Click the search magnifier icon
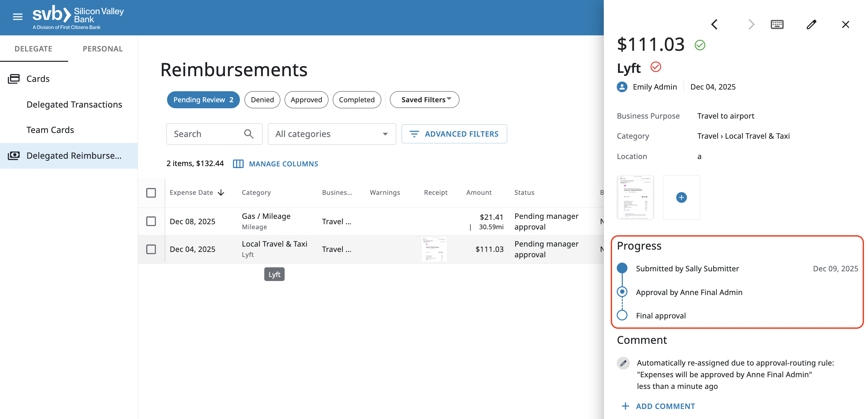 249,134
